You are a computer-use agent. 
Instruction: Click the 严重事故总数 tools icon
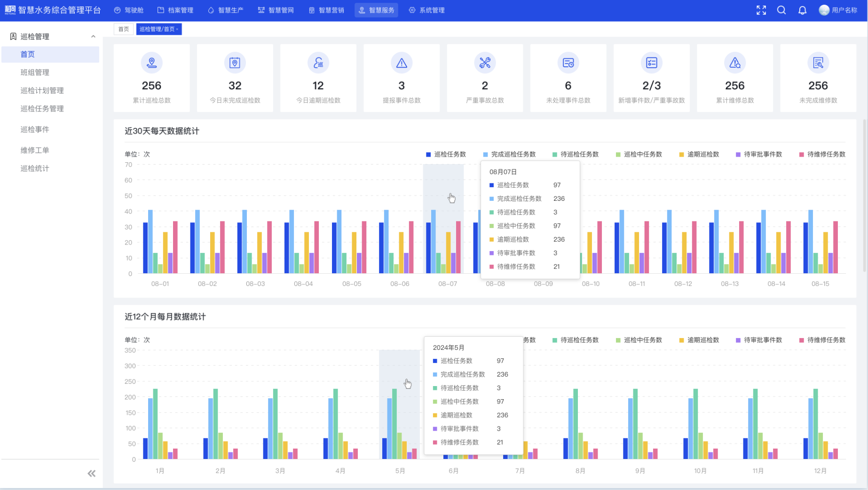click(x=485, y=63)
